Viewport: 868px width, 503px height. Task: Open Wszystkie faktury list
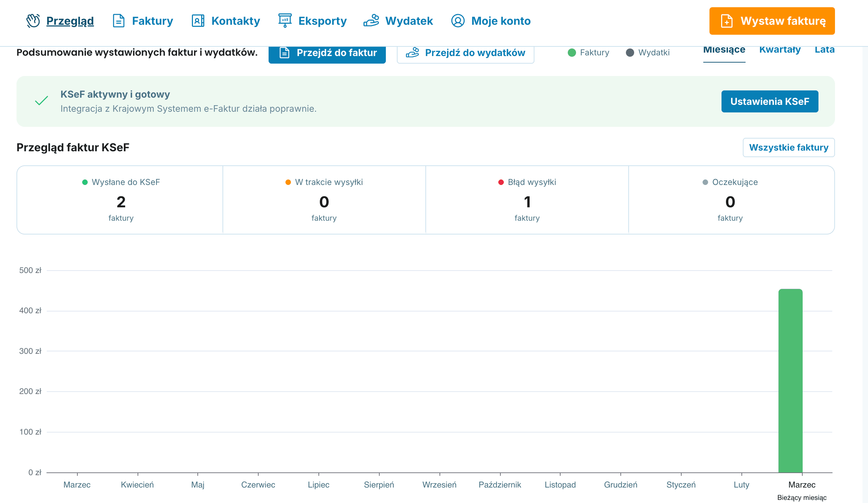pyautogui.click(x=789, y=147)
